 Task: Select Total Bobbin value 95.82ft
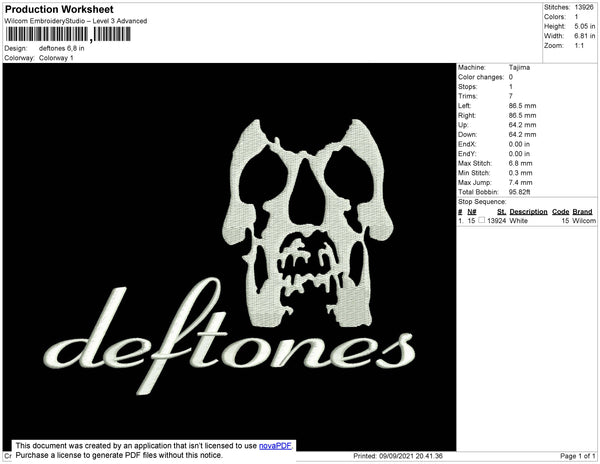(x=519, y=192)
